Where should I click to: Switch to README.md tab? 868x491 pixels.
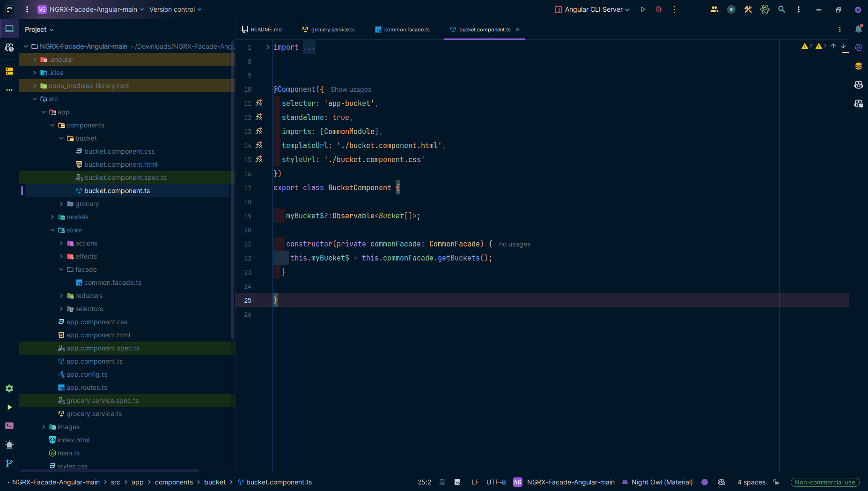click(x=266, y=30)
